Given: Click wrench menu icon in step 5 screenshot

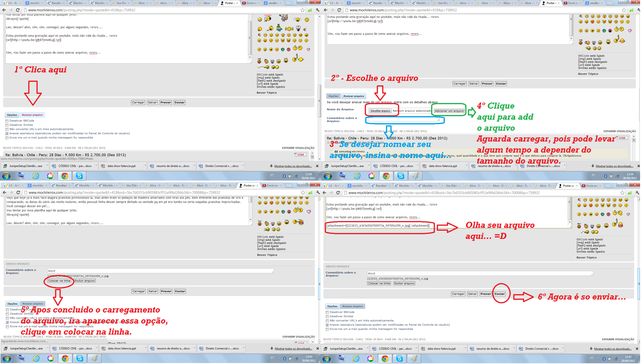Looking at the screenshot, I should 318,193.
